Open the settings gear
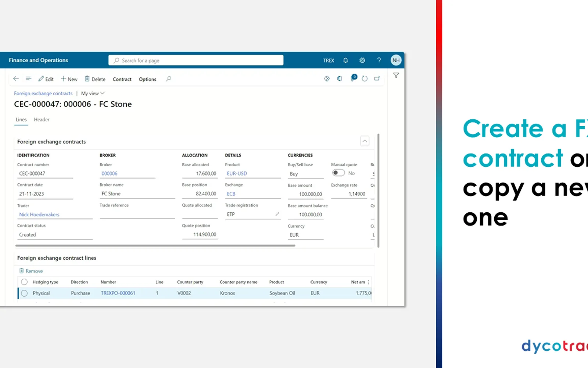 click(362, 60)
